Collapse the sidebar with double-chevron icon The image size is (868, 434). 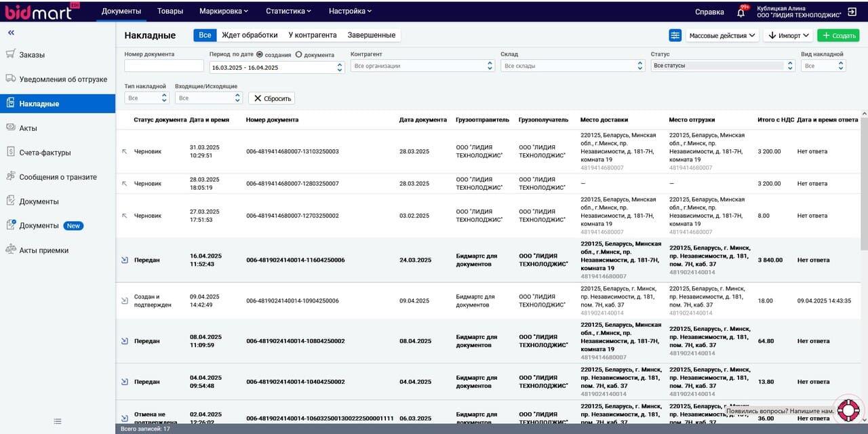(x=12, y=33)
